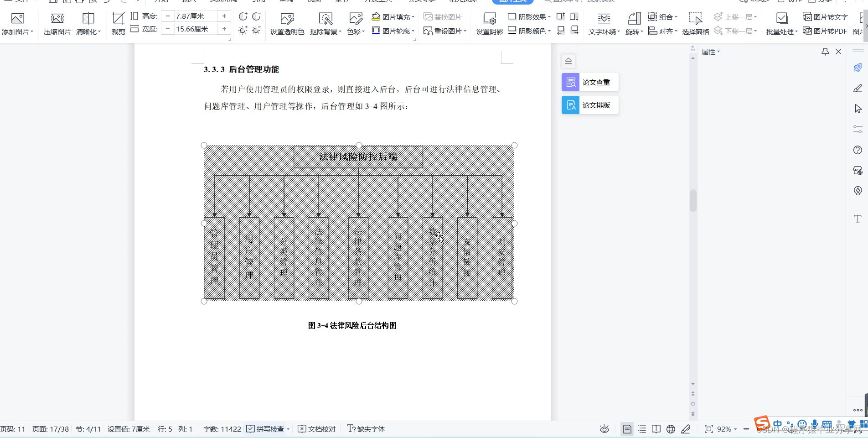Open the 92% zoom level dropdown
The image size is (868, 438).
[x=735, y=429]
